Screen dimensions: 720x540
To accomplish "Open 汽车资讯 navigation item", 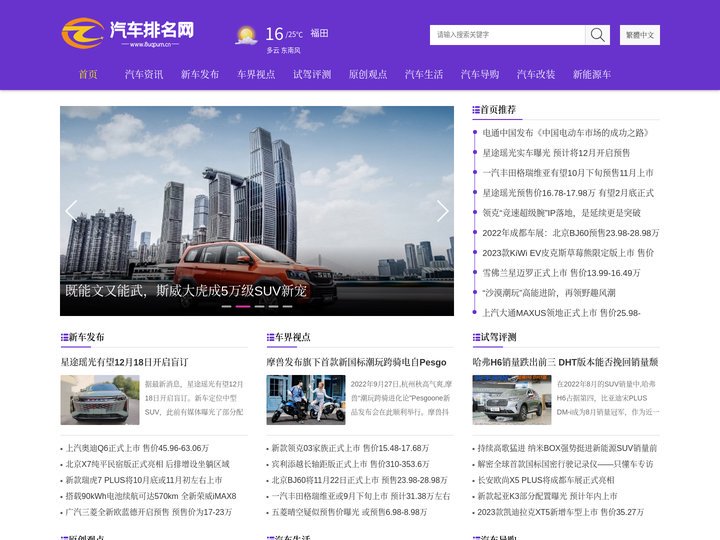I will pyautogui.click(x=144, y=74).
